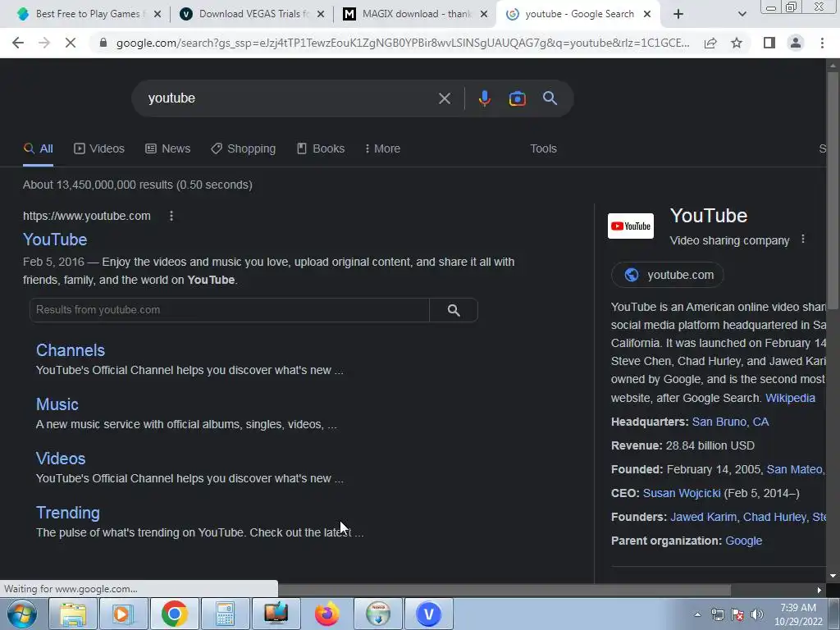This screenshot has width=840, height=630.
Task: Click the volume speaker tray icon
Action: 757,614
